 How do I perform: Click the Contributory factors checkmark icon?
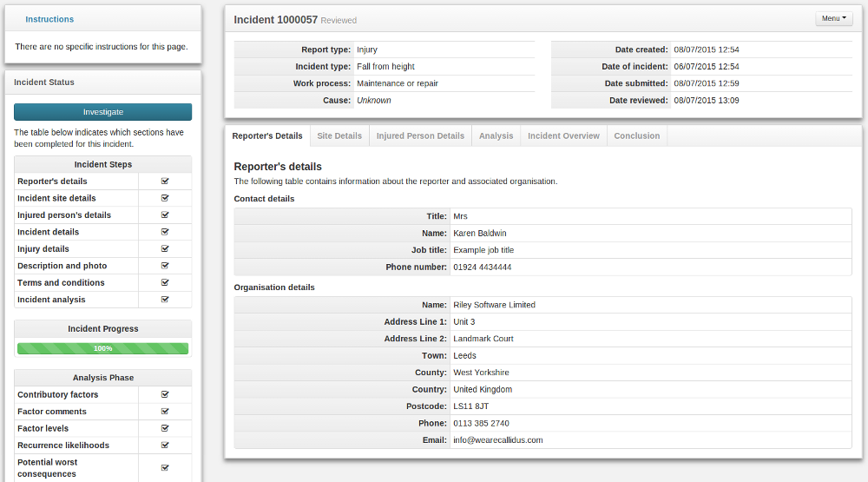(165, 394)
